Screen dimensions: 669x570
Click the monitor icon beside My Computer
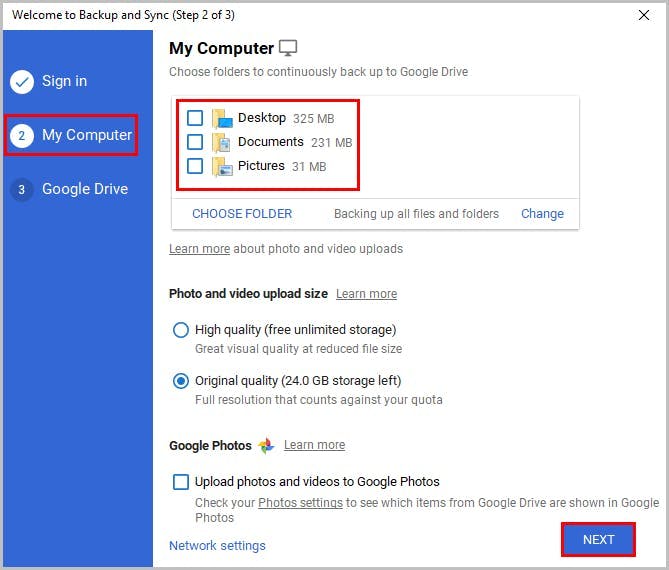pos(288,48)
